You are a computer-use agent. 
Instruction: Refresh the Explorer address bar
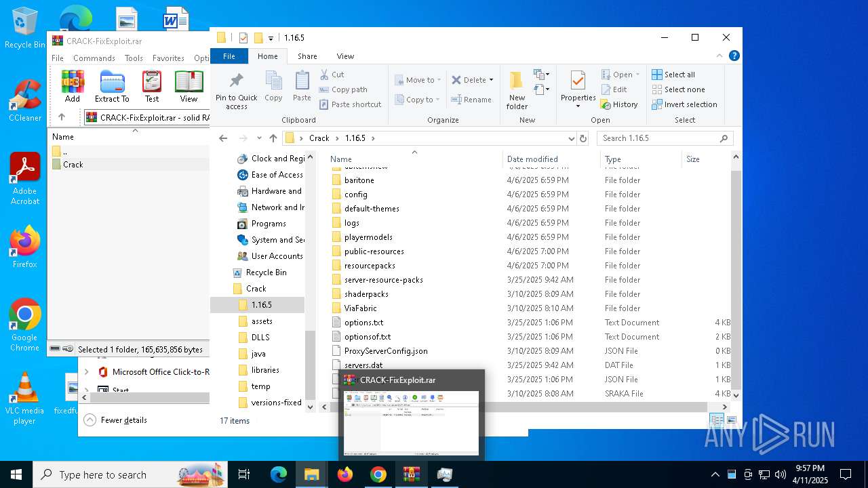583,138
